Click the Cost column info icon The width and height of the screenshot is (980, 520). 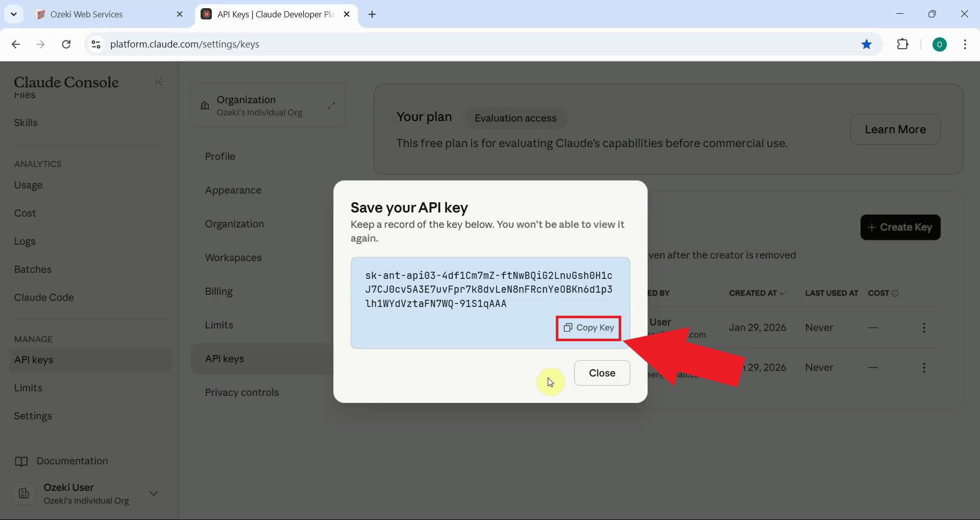[x=896, y=293]
